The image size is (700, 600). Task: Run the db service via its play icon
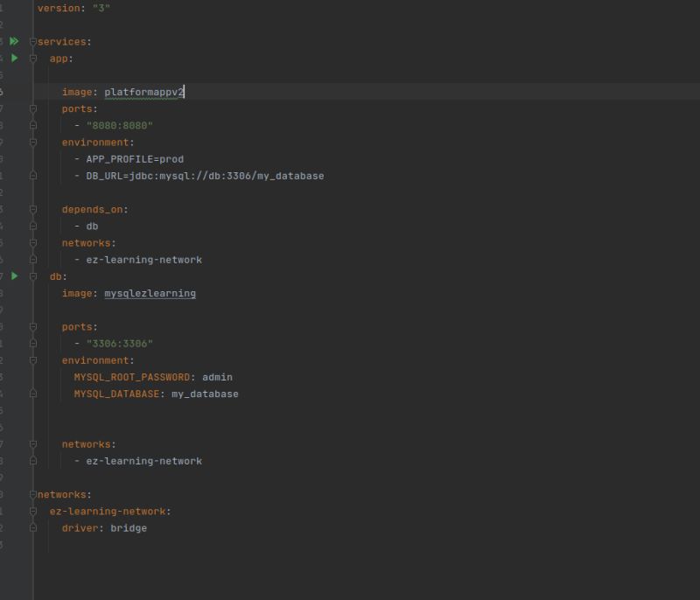point(15,276)
